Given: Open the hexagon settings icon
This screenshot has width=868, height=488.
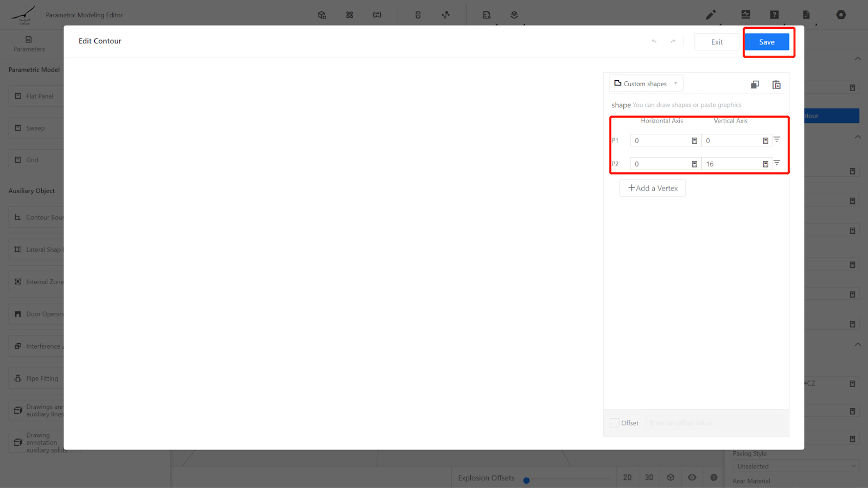Looking at the screenshot, I should 841,15.
